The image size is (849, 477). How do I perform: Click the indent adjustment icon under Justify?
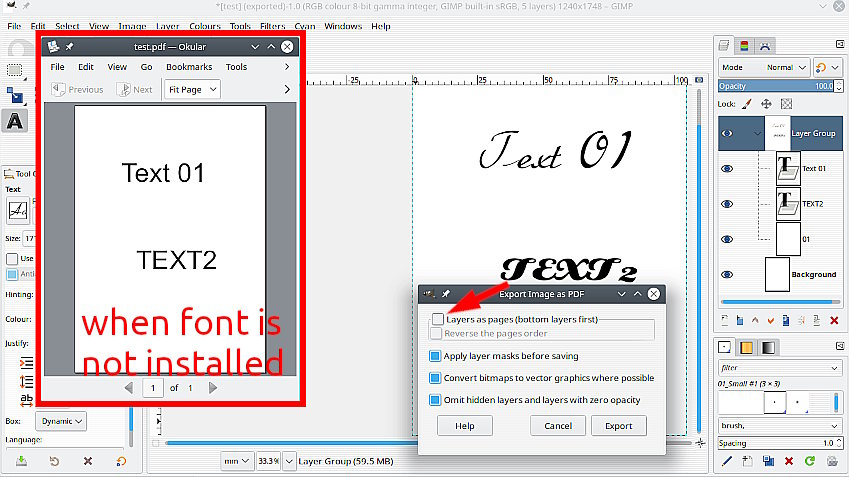[26, 363]
